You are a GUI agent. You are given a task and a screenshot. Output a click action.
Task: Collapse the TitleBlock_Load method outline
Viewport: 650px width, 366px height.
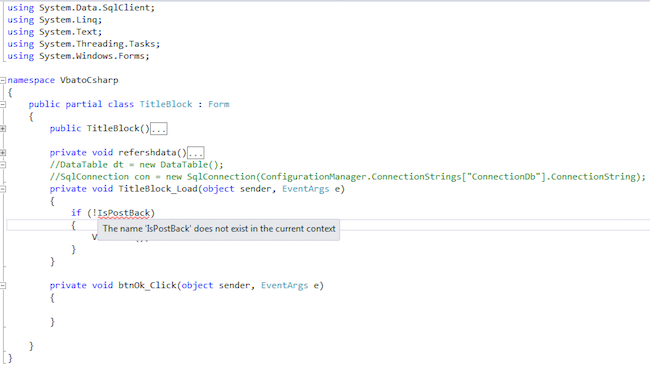[3, 189]
